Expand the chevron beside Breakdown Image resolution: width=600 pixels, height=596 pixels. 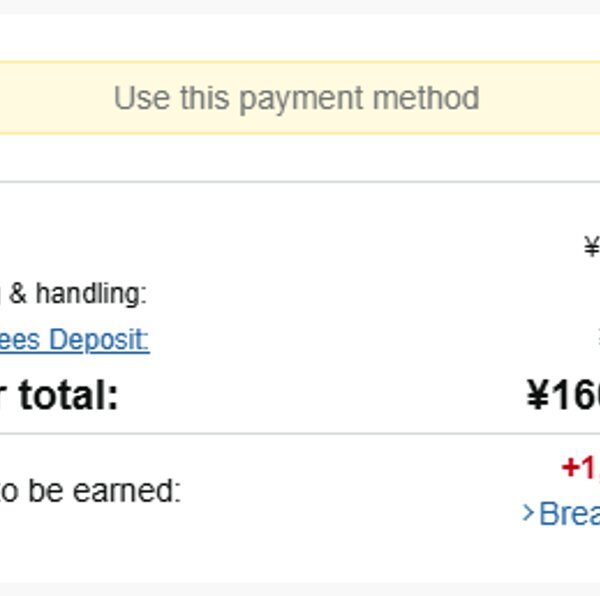(529, 514)
